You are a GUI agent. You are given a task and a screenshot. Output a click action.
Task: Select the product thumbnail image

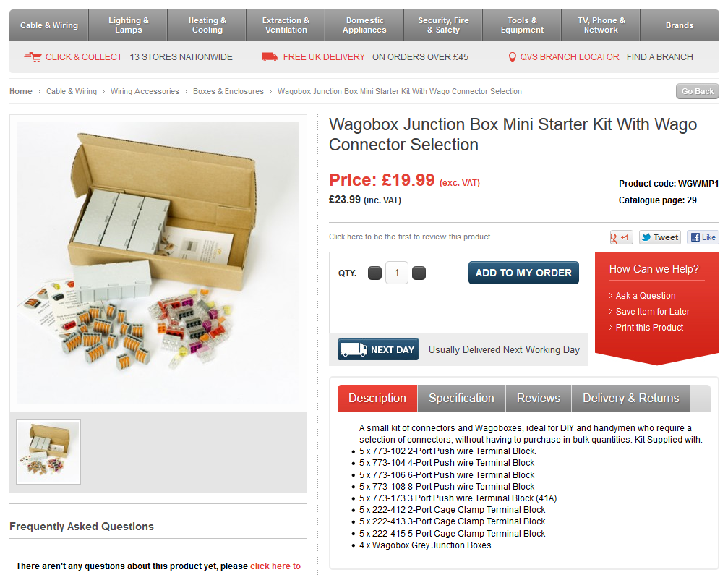click(48, 452)
